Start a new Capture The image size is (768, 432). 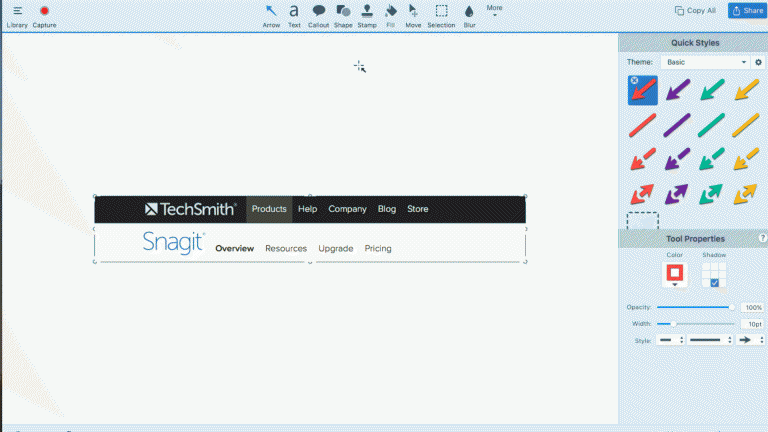44,16
